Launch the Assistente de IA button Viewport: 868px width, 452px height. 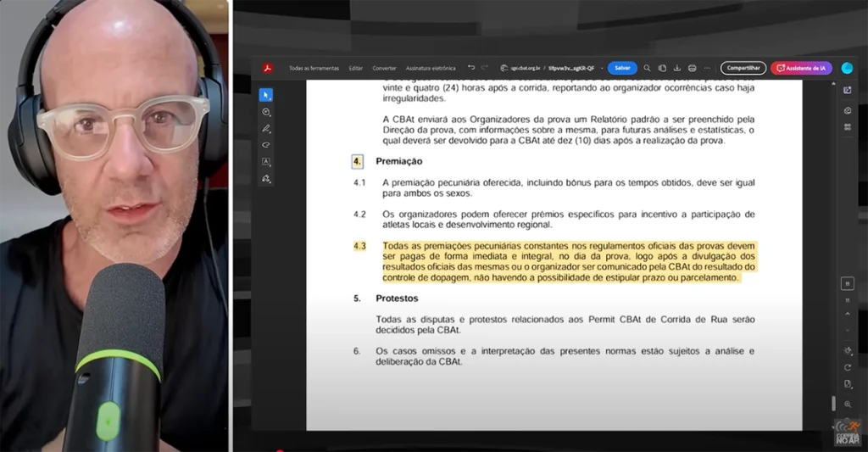801,68
